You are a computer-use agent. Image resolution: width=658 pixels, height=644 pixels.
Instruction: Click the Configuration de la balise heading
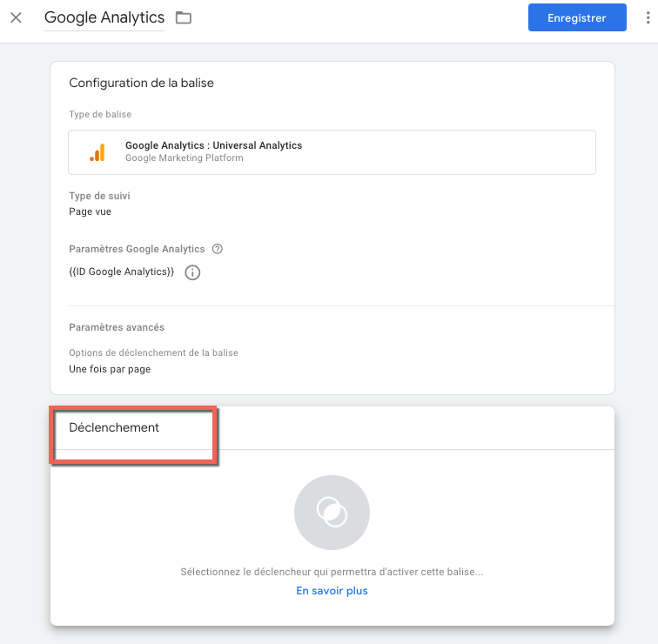141,83
